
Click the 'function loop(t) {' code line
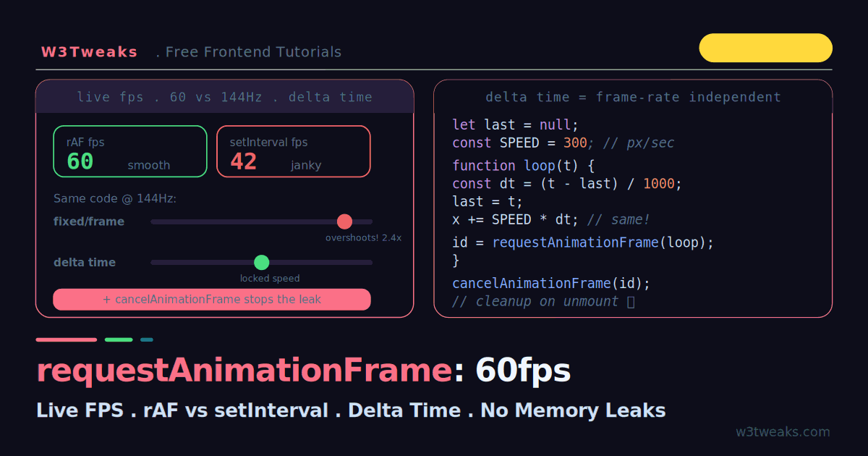524,165
